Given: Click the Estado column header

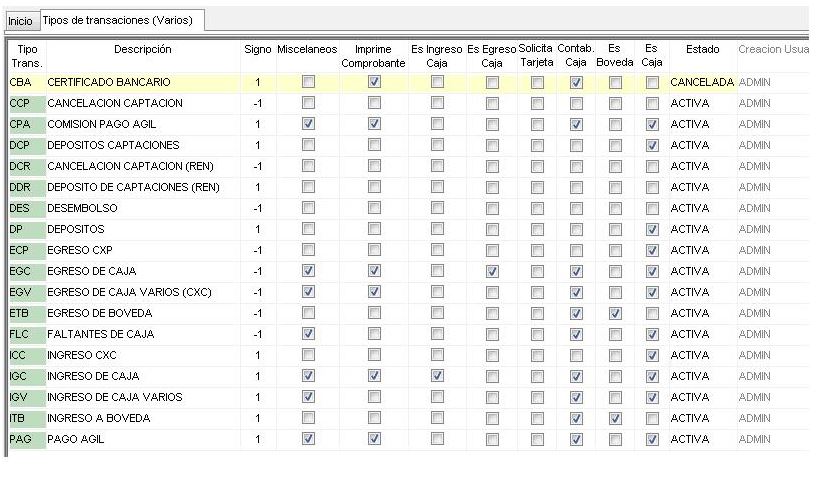Looking at the screenshot, I should coord(703,50).
